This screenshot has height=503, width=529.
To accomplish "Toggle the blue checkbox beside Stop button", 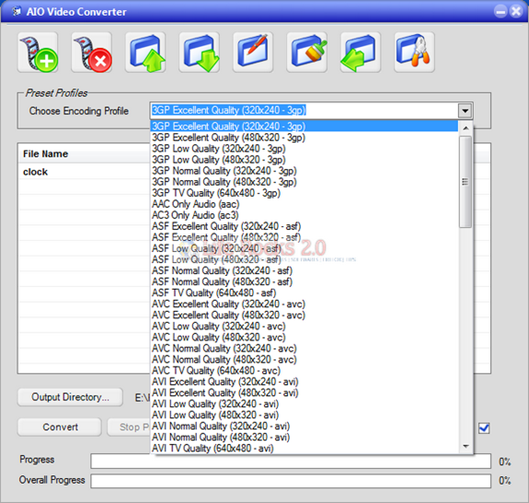I will (x=484, y=428).
